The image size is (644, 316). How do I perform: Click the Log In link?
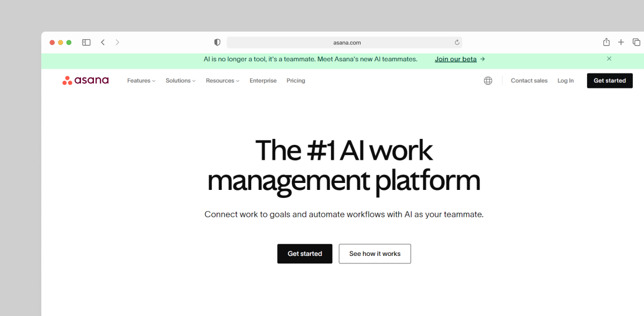[566, 80]
